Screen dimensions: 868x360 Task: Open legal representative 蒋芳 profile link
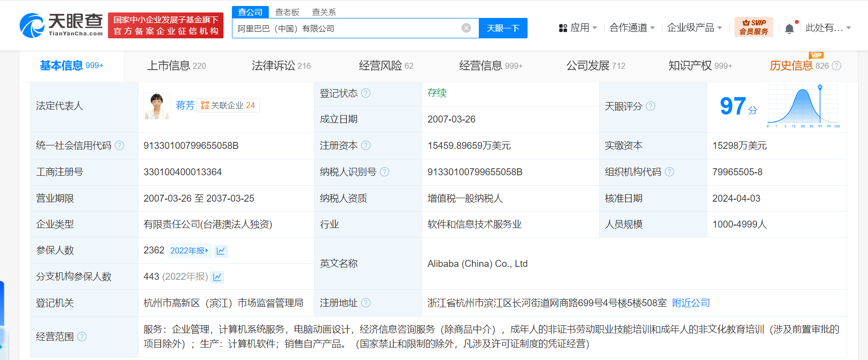tap(185, 105)
